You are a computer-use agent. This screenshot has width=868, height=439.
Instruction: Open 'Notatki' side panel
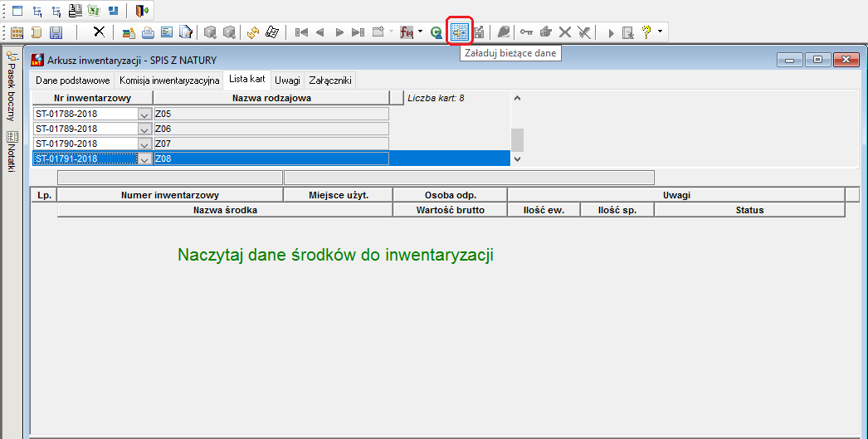11,152
